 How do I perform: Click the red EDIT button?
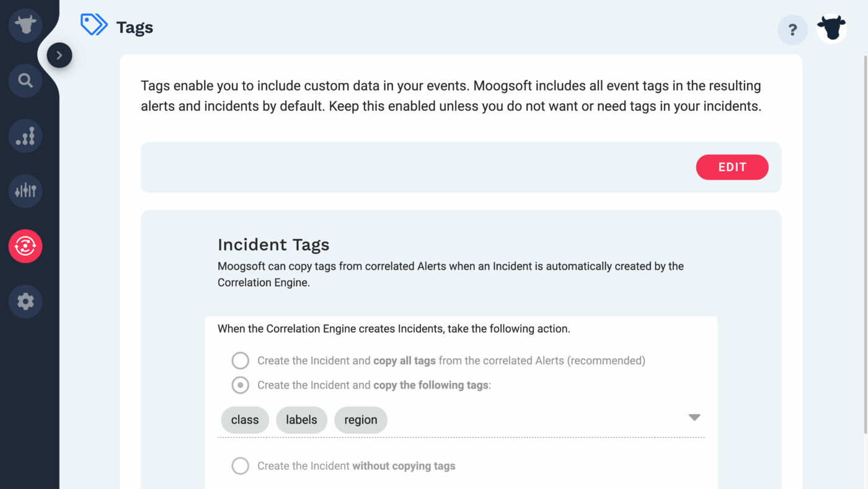click(732, 168)
